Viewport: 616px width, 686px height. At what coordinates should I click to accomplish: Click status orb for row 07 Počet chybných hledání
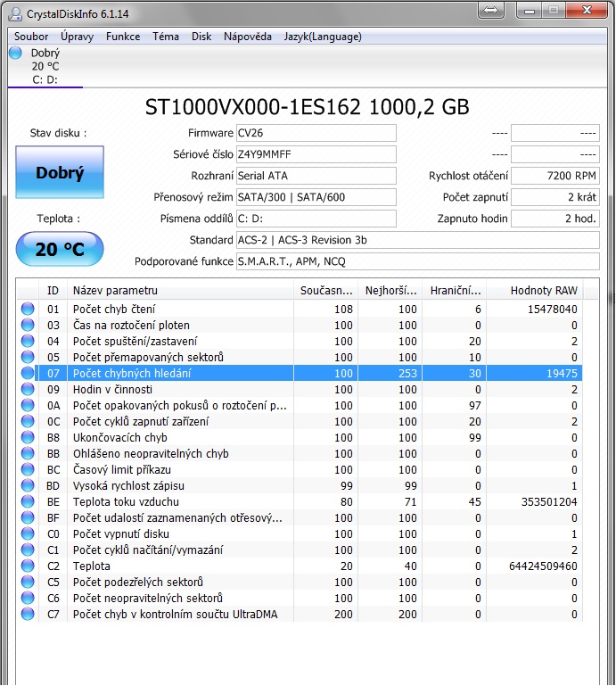pyautogui.click(x=28, y=373)
